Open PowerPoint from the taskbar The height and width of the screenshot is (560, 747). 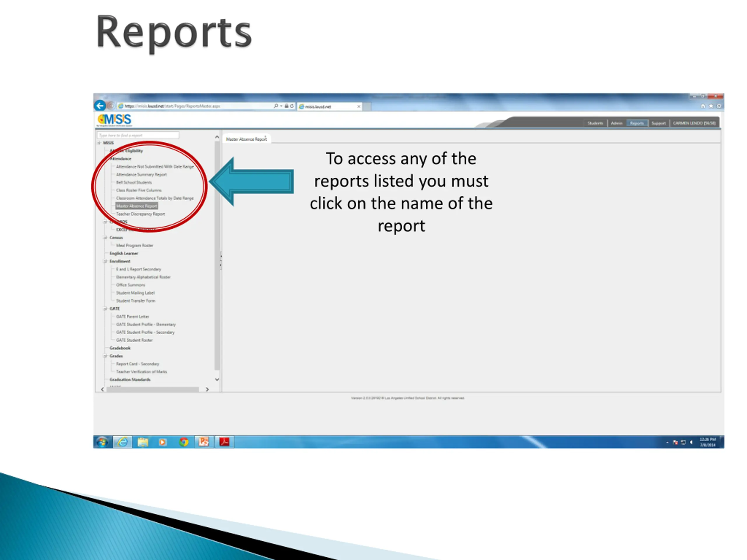204,442
